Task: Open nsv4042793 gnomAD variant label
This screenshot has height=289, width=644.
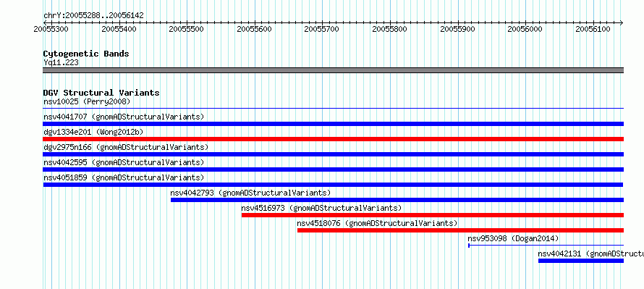Action: click(x=250, y=193)
